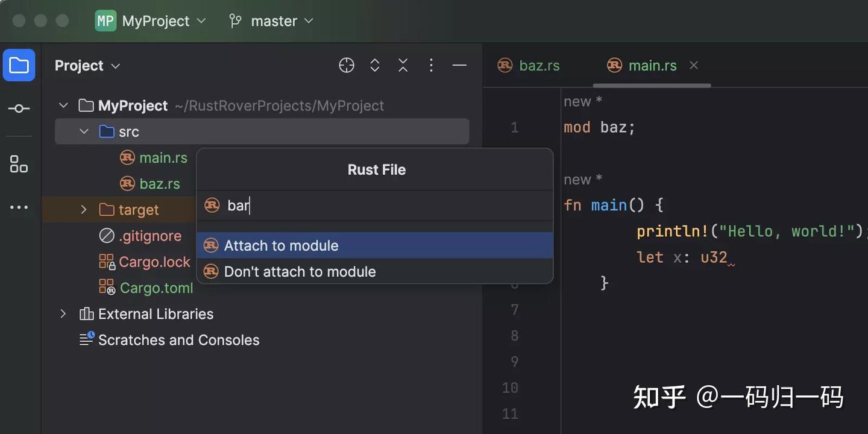Open the Project tool window folder icon

(x=19, y=65)
